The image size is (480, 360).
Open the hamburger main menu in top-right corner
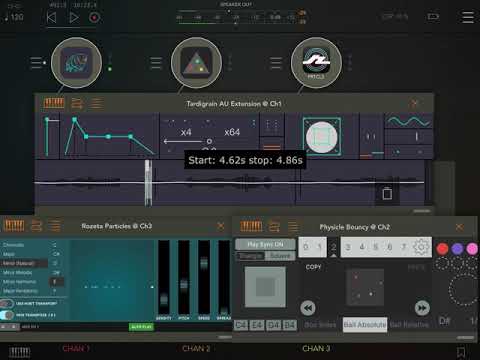[468, 17]
